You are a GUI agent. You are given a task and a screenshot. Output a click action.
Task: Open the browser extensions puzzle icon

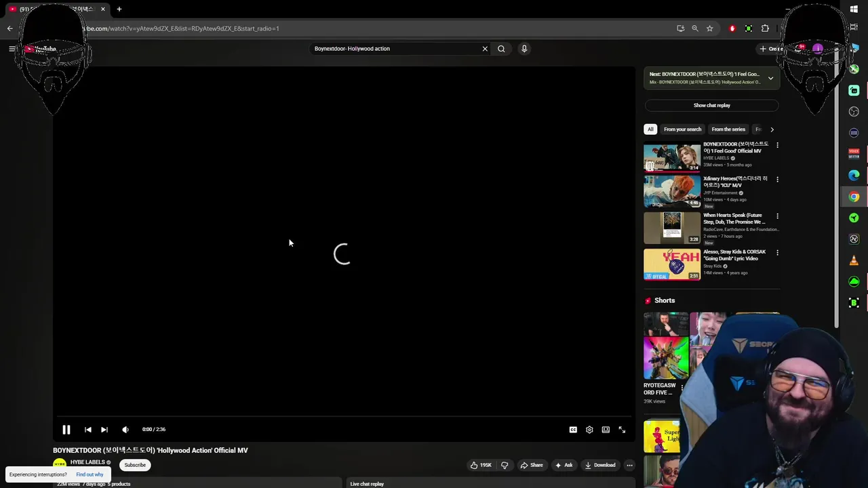765,28
